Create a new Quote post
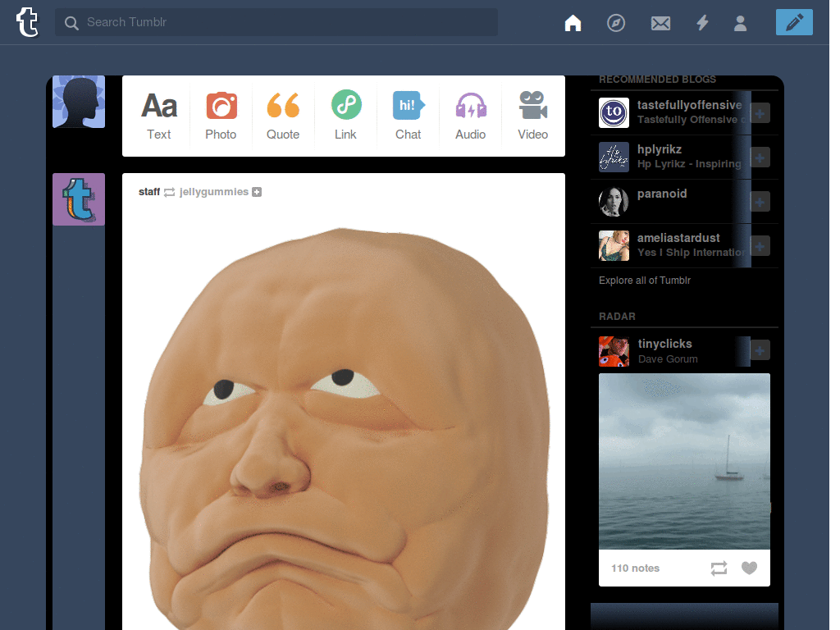The width and height of the screenshot is (840, 630). click(283, 116)
